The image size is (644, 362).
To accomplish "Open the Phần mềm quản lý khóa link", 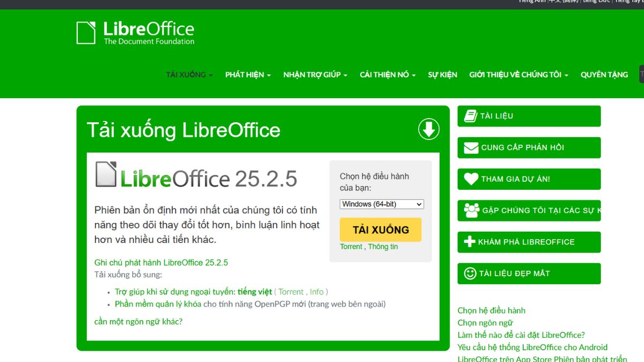I will [x=158, y=304].
